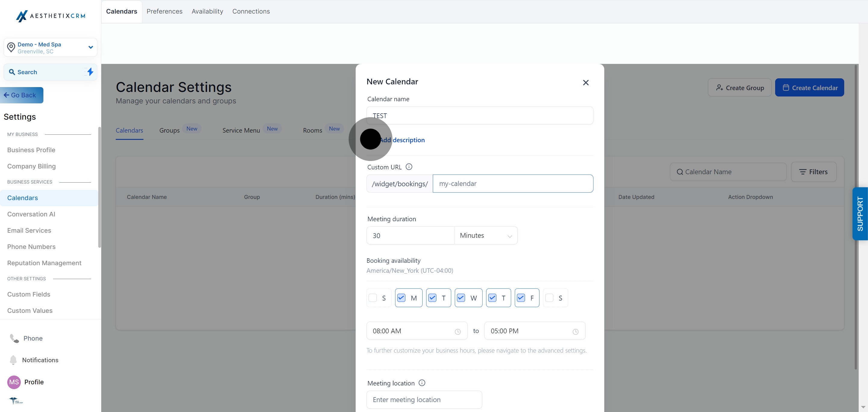The image size is (868, 412).
Task: Open the Service Menu tab
Action: (241, 131)
